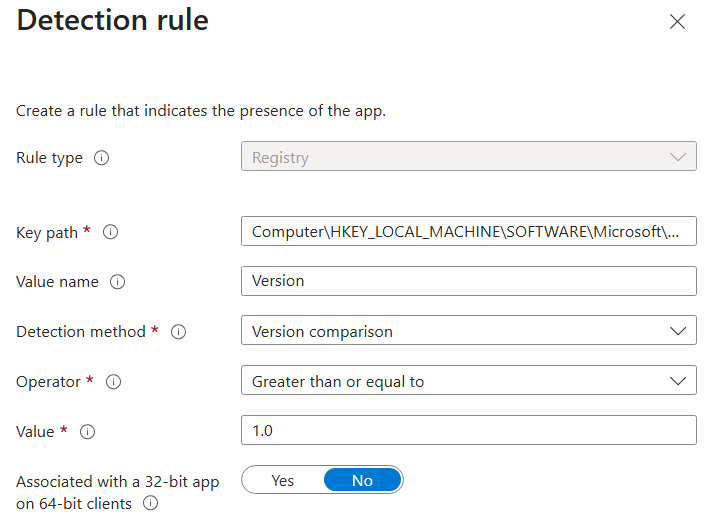Expand the Detection method dropdown
The image size is (711, 520).
468,331
